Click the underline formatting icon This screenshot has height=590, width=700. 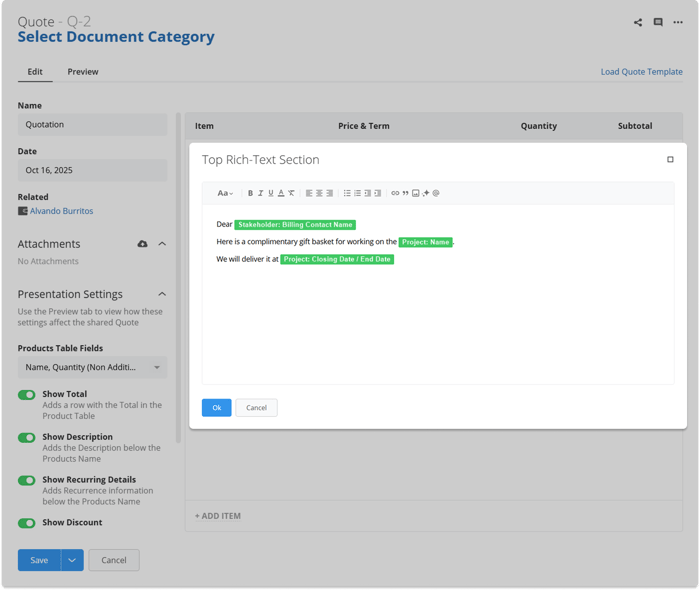270,193
